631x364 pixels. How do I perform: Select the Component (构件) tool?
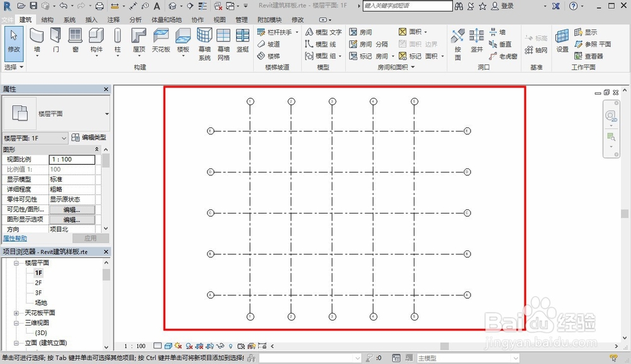point(97,42)
